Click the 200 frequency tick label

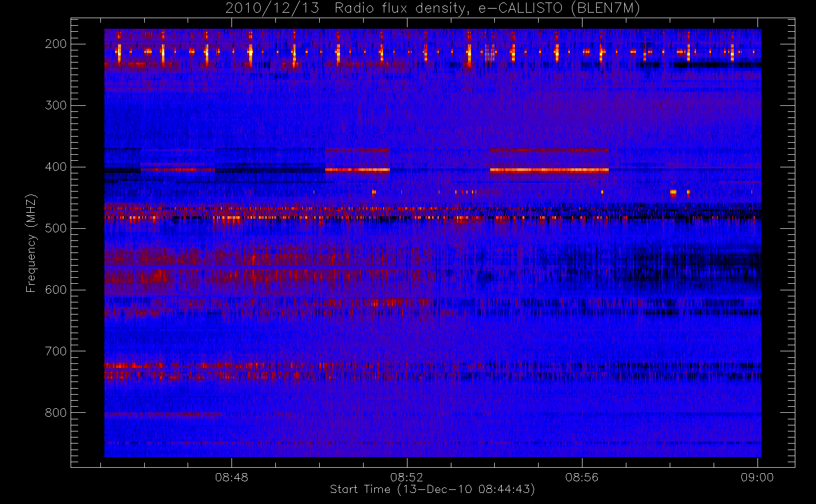[x=56, y=44]
